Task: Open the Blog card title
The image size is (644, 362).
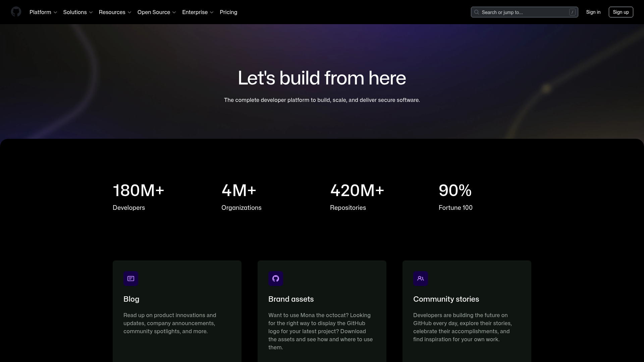Action: 131,299
